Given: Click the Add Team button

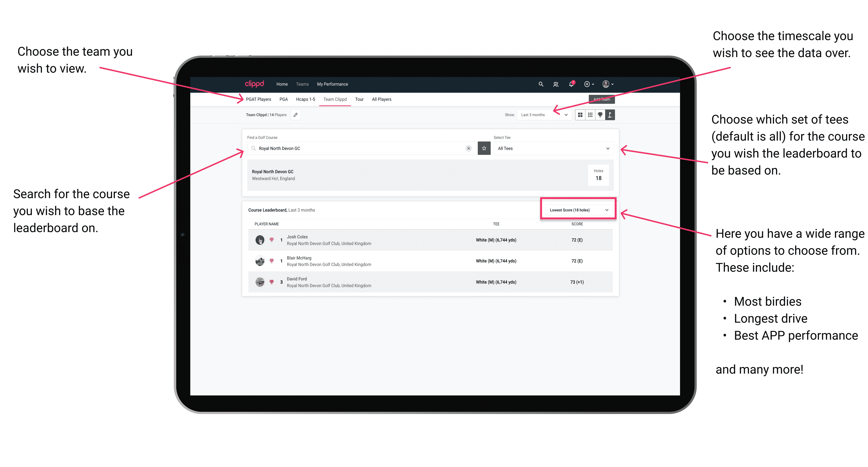Looking at the screenshot, I should pyautogui.click(x=600, y=99).
